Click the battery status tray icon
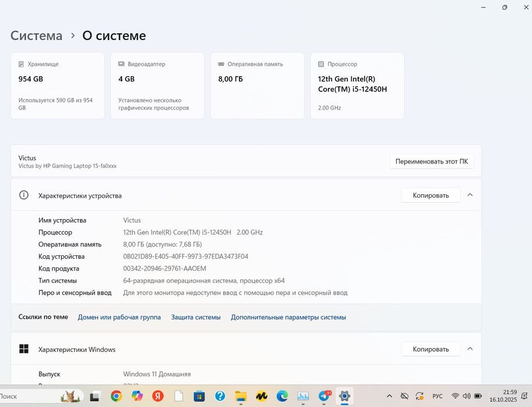 coord(478,396)
